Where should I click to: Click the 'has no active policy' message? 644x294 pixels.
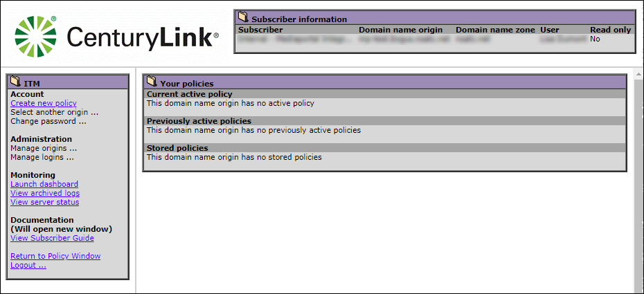coord(231,103)
